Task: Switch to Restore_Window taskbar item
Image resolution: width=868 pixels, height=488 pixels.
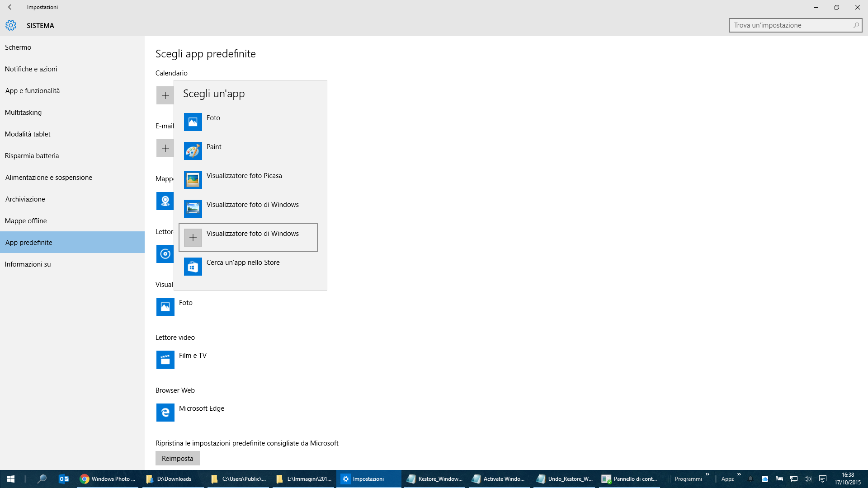Action: pyautogui.click(x=435, y=479)
